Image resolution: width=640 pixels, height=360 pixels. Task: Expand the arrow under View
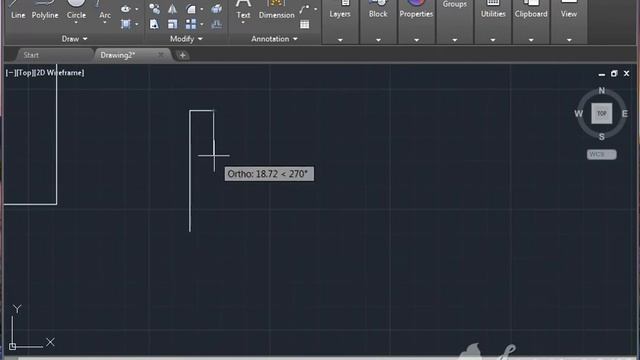tap(569, 40)
